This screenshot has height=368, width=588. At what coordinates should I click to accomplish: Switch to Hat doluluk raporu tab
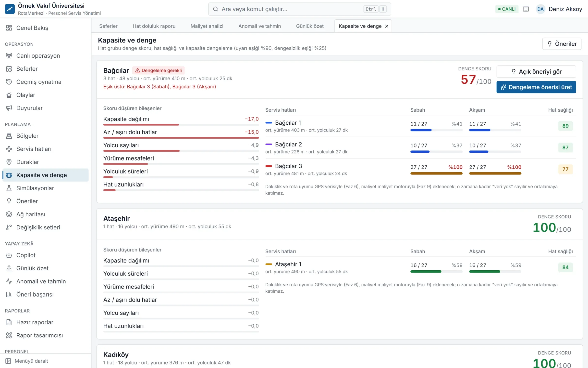point(154,26)
